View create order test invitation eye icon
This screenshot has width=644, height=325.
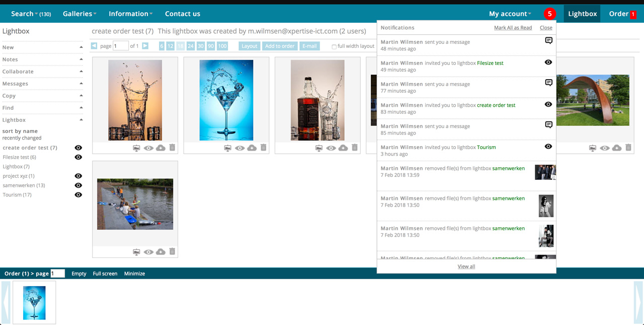(x=548, y=104)
